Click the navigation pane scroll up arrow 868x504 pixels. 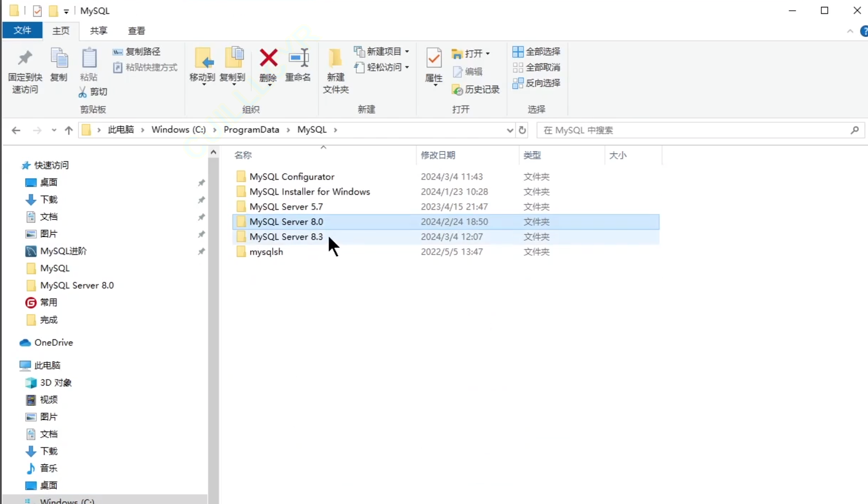[213, 152]
